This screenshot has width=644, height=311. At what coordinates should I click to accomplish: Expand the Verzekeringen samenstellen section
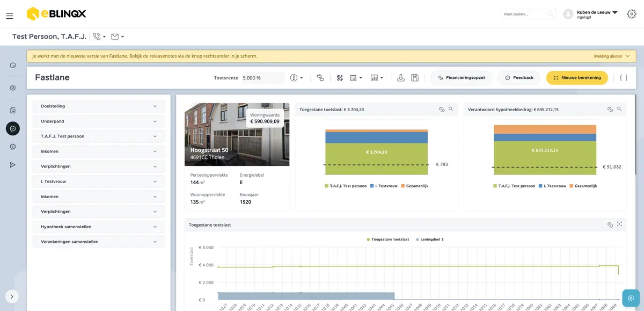point(99,242)
